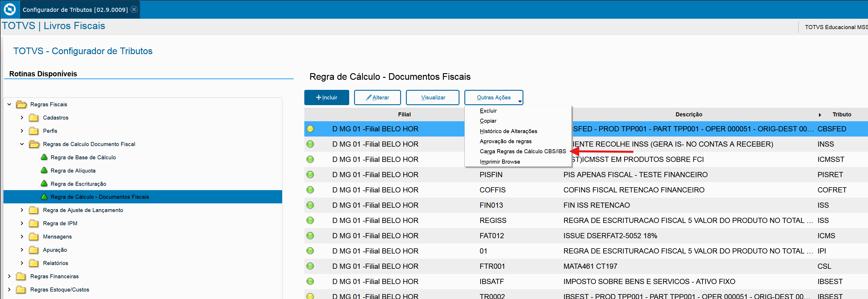Click the green status dot on the FIN013 row
The image size is (868, 299).
click(x=310, y=205)
